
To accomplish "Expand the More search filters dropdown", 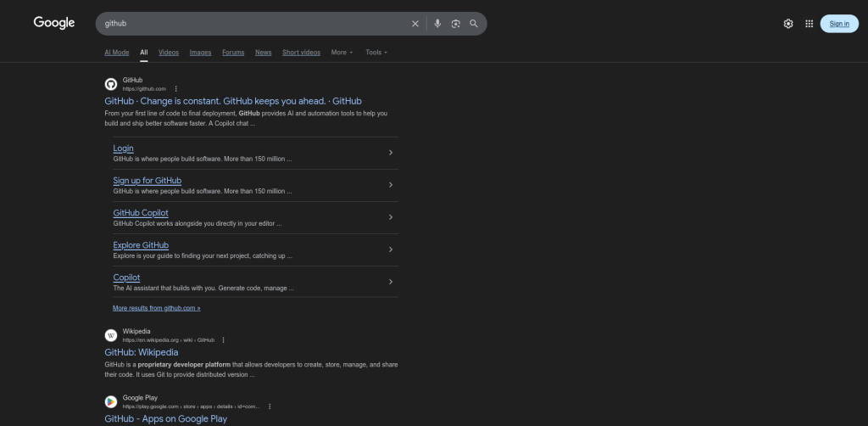I will (x=342, y=53).
